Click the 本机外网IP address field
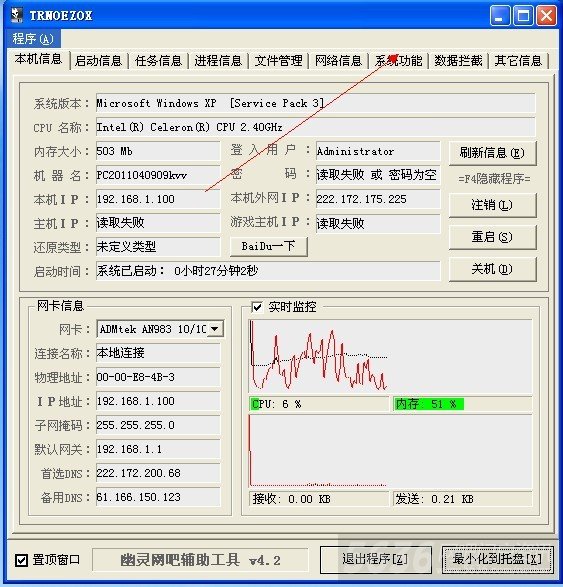 coord(378,199)
